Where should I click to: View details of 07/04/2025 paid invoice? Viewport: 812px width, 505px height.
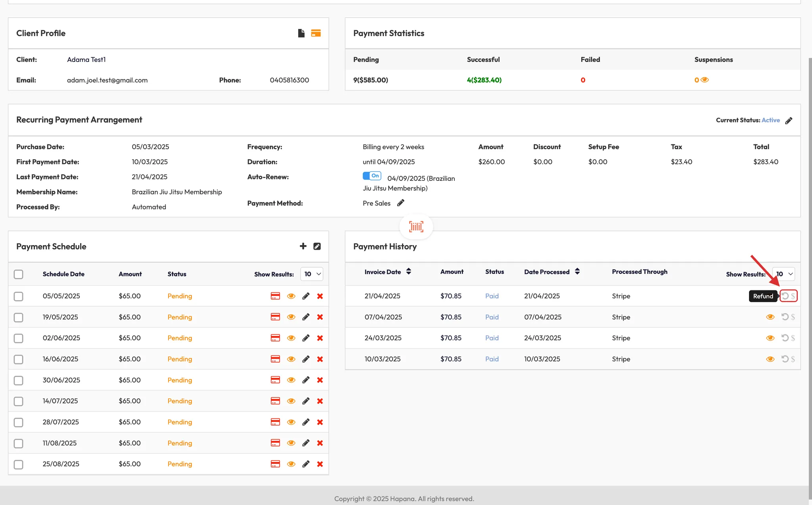770,317
